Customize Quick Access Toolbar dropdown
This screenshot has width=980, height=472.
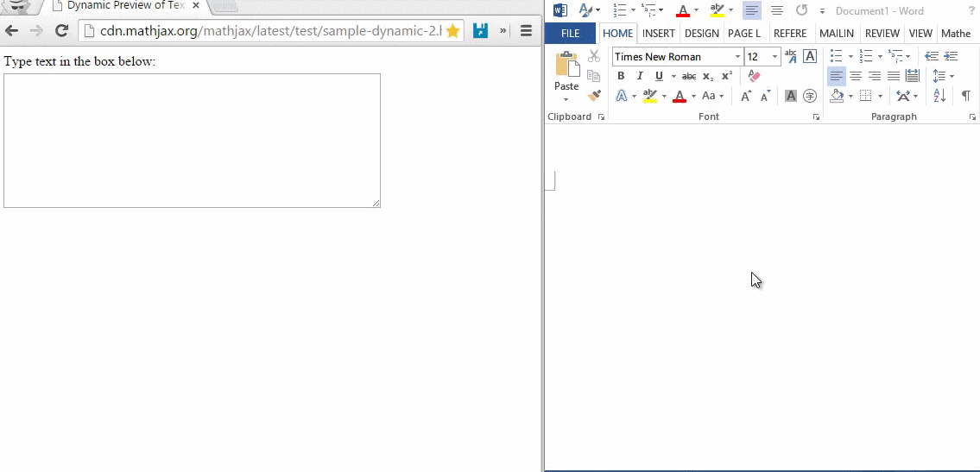(x=822, y=11)
